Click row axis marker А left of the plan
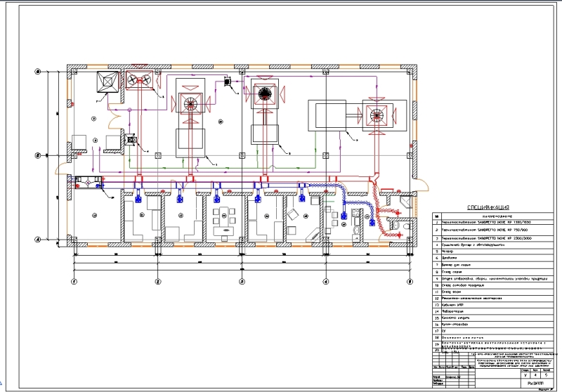Viewport: 562px width, 392px height. tap(38, 240)
